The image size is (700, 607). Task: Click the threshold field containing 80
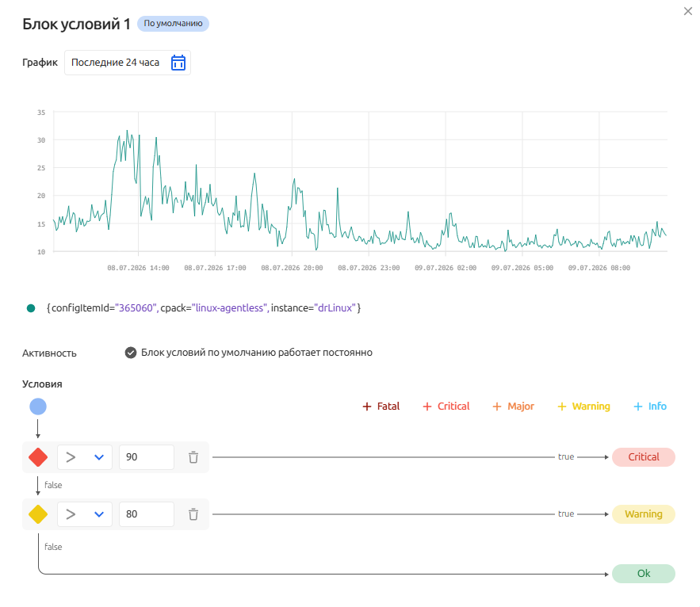(147, 514)
